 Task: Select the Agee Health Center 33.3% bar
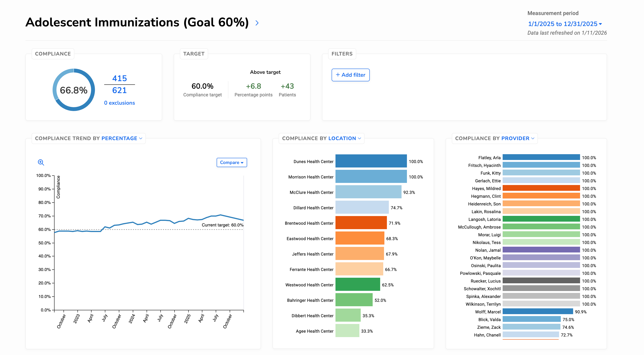pyautogui.click(x=347, y=331)
